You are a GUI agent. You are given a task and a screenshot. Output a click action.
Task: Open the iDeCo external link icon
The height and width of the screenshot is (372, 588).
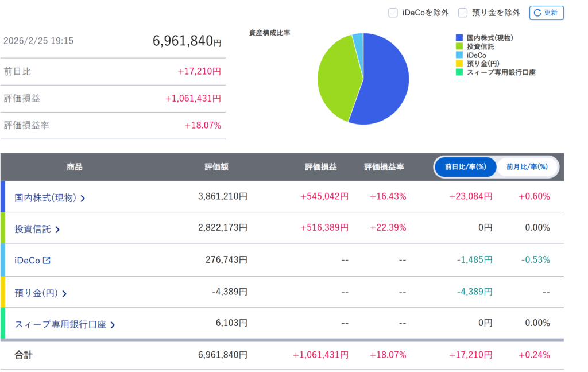tap(47, 260)
